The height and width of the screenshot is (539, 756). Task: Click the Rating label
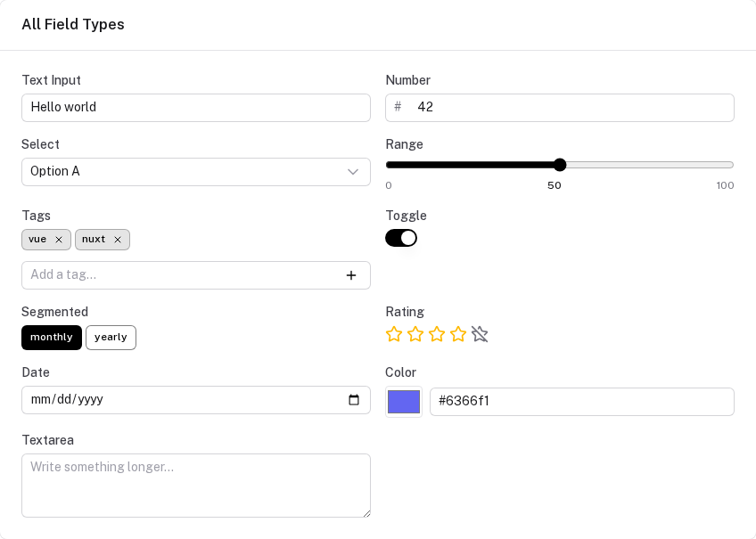(x=405, y=312)
